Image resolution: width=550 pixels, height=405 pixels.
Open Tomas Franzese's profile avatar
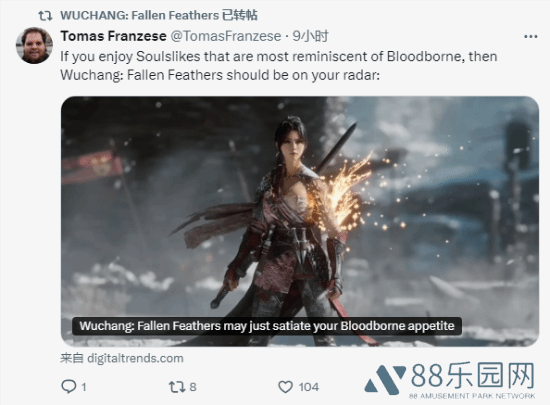[x=34, y=46]
